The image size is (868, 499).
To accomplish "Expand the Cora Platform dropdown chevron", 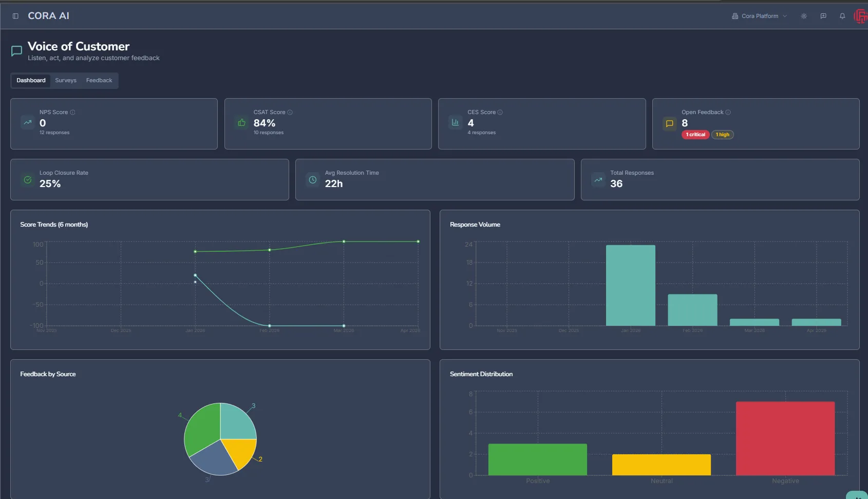I will [785, 16].
